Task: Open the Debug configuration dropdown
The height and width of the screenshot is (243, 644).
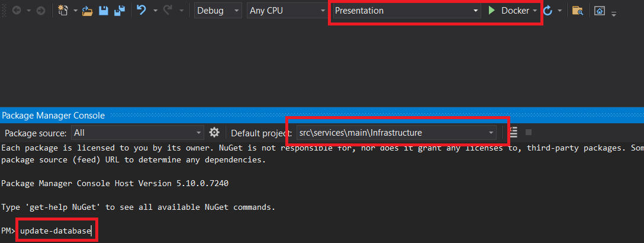Action: coord(218,11)
